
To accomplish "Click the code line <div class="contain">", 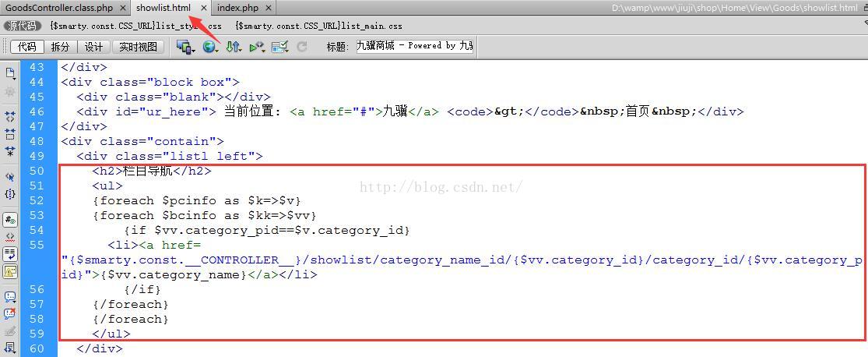I will click(142, 141).
